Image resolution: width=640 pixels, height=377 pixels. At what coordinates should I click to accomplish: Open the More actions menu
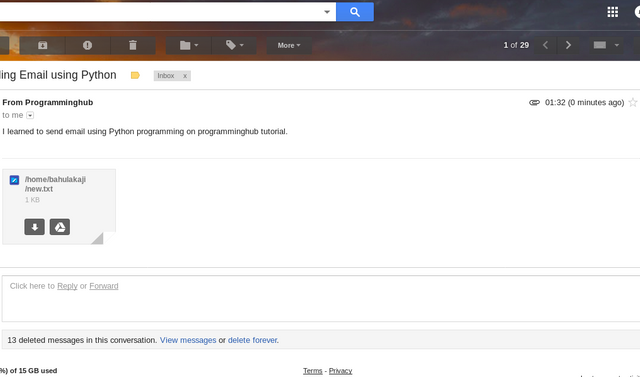(x=289, y=45)
